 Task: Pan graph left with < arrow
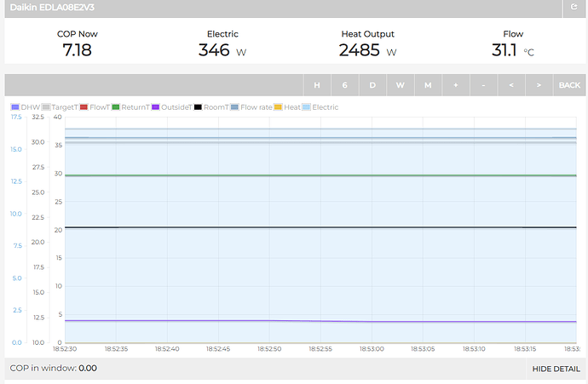coord(510,85)
